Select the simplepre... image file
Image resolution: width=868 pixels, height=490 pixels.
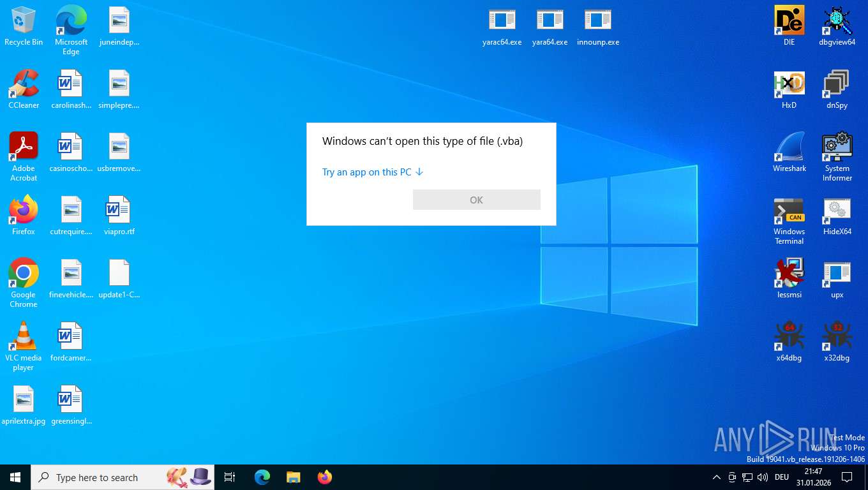pos(119,89)
